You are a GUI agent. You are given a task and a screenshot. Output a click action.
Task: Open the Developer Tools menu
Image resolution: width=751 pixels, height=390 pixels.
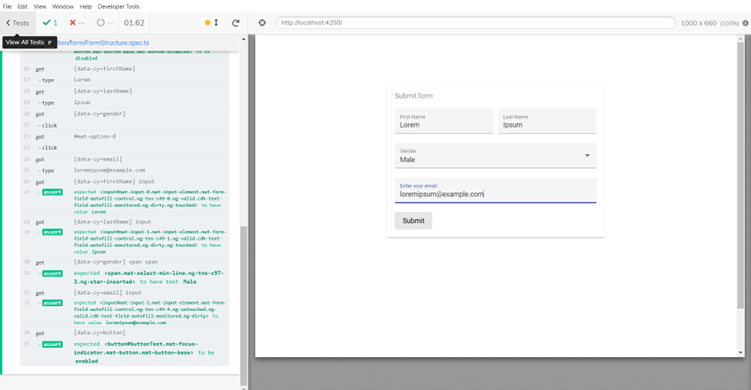tap(118, 6)
